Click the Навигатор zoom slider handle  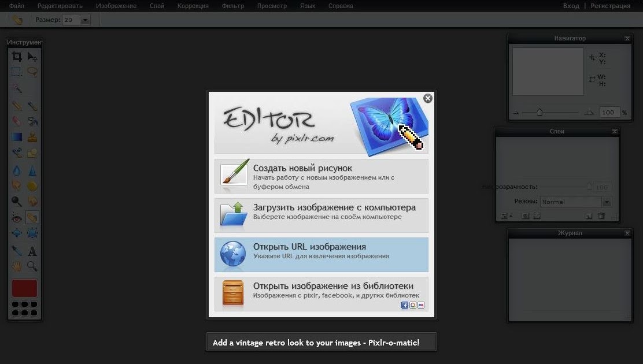pyautogui.click(x=539, y=112)
